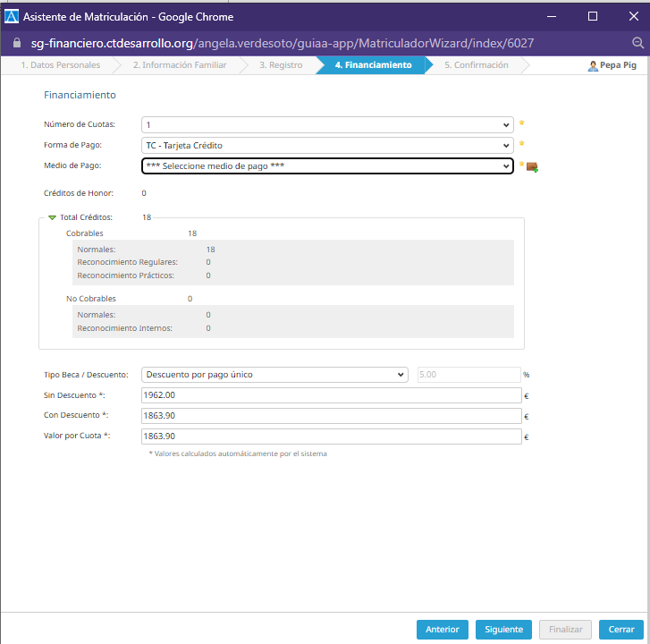Click the Valor por Cuota field
Viewport: 650px width, 644px height.
click(x=331, y=436)
